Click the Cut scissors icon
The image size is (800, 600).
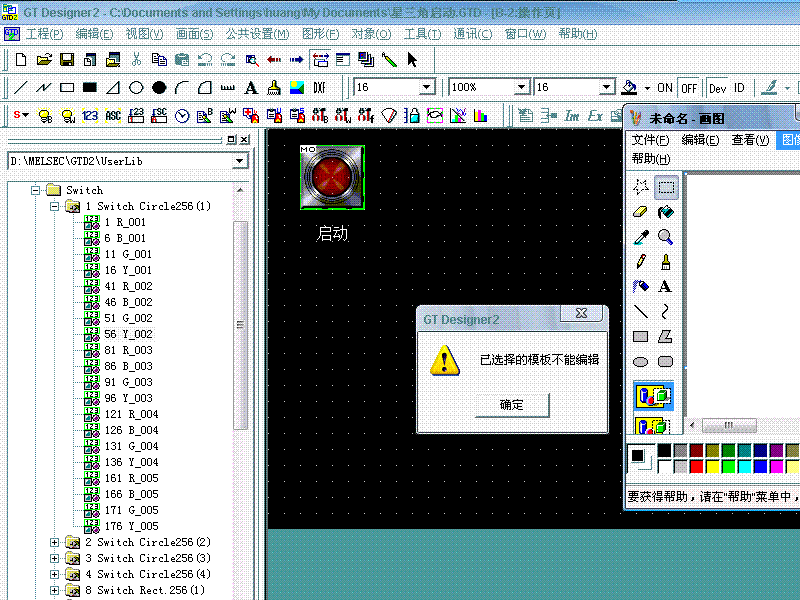tap(136, 60)
